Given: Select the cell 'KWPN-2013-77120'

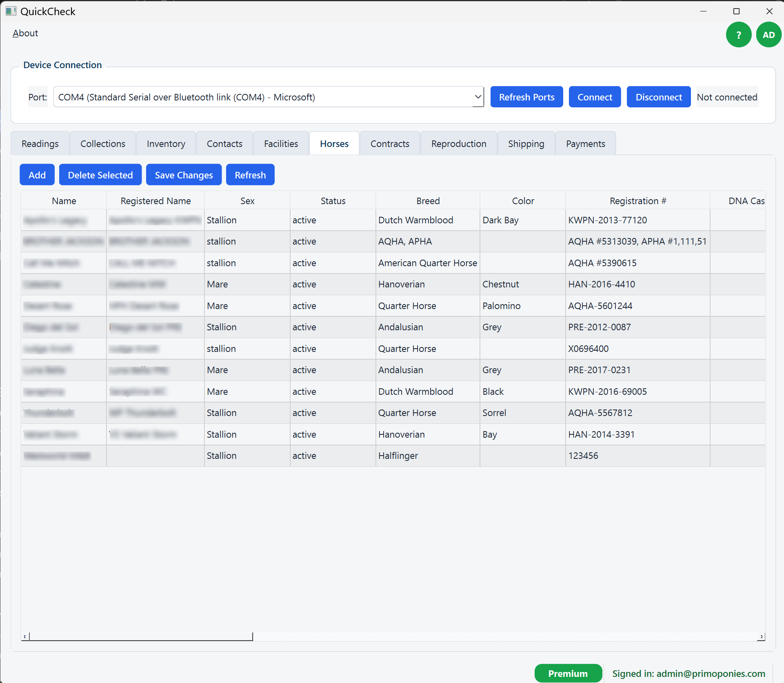Looking at the screenshot, I should click(638, 220).
